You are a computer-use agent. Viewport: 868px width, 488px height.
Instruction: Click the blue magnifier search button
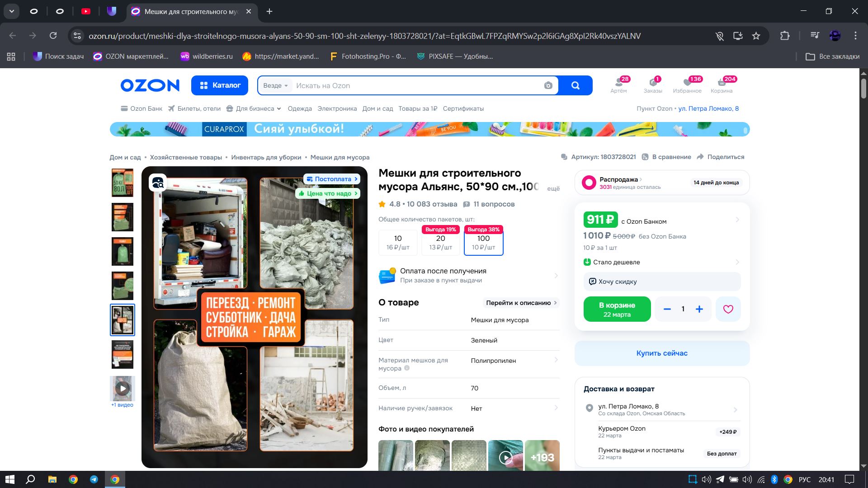575,85
